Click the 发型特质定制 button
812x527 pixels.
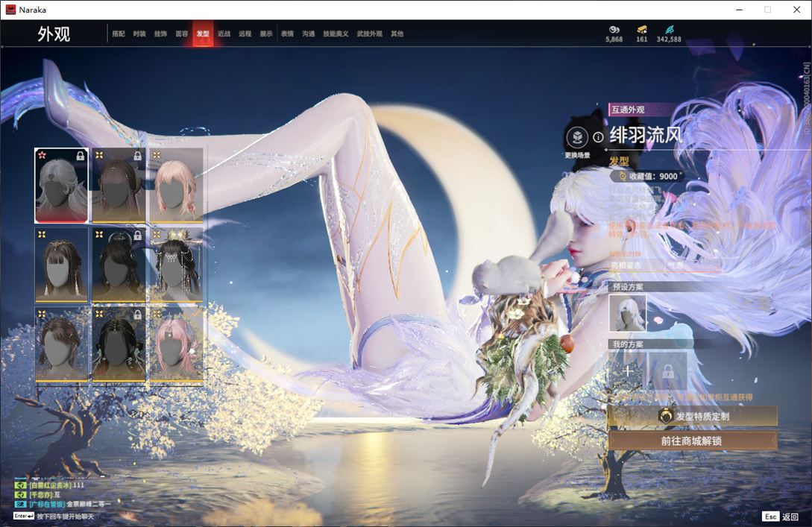click(693, 417)
